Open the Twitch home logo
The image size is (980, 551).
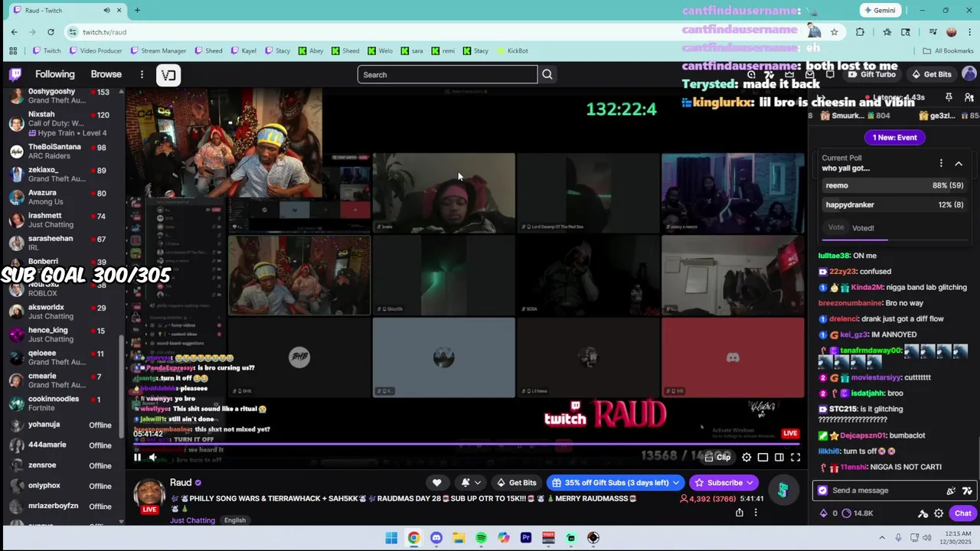(15, 74)
